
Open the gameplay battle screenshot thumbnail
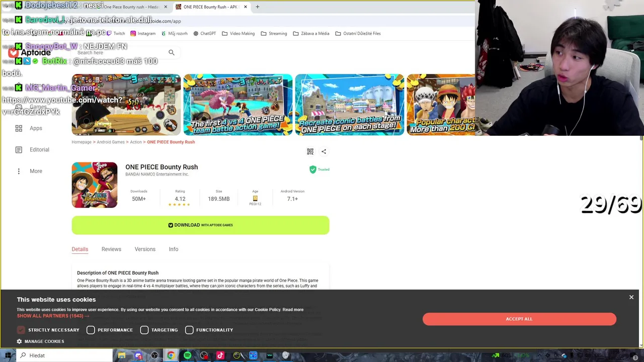point(126,105)
